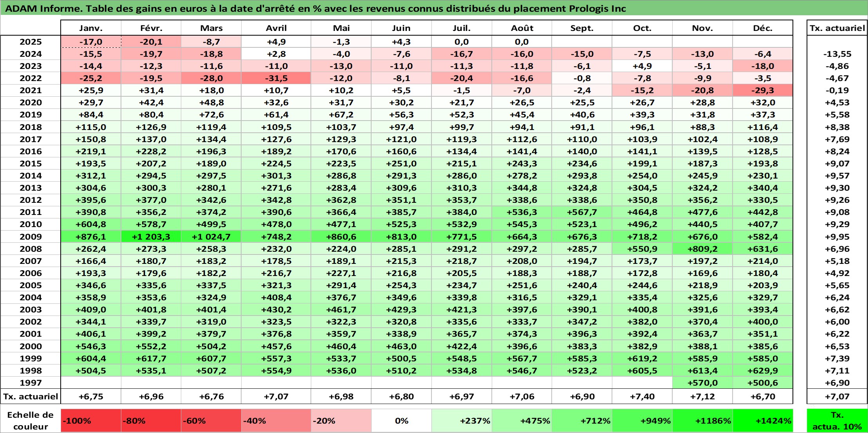
Task: Click cell with value +251,0
Action: click(x=401, y=164)
